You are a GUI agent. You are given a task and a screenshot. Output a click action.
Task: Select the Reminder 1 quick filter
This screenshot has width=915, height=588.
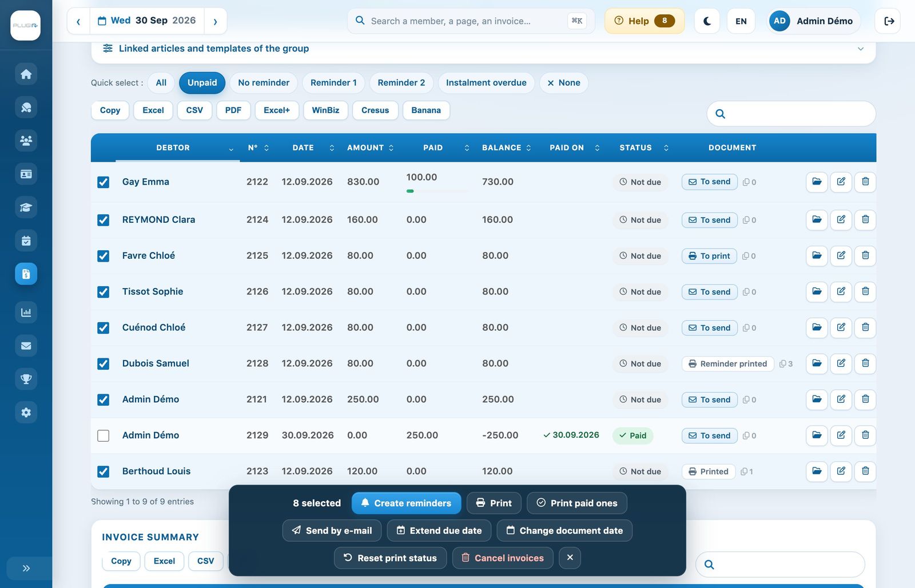(333, 83)
